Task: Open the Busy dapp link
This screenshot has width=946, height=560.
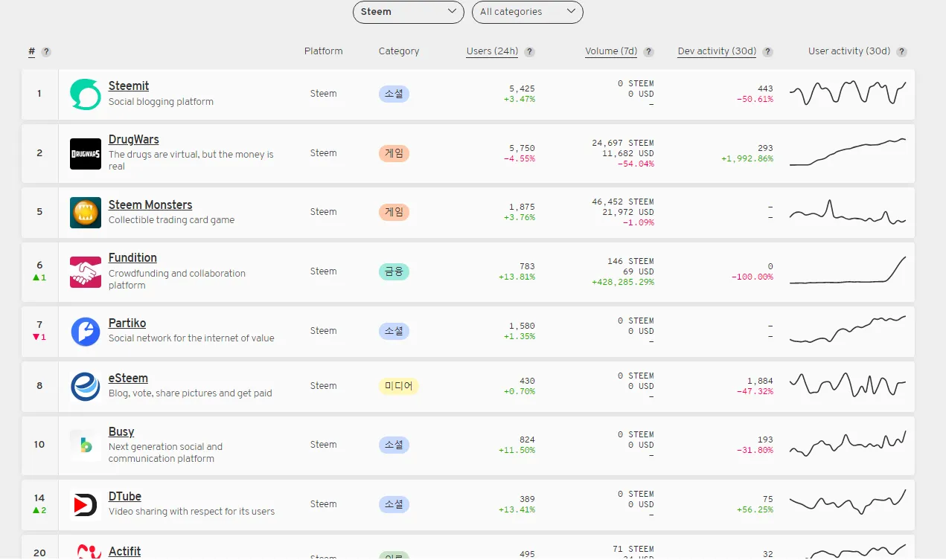Action: tap(121, 432)
